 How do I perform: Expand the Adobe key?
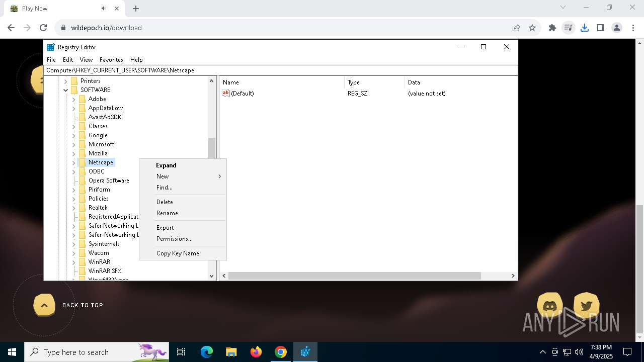tap(74, 99)
